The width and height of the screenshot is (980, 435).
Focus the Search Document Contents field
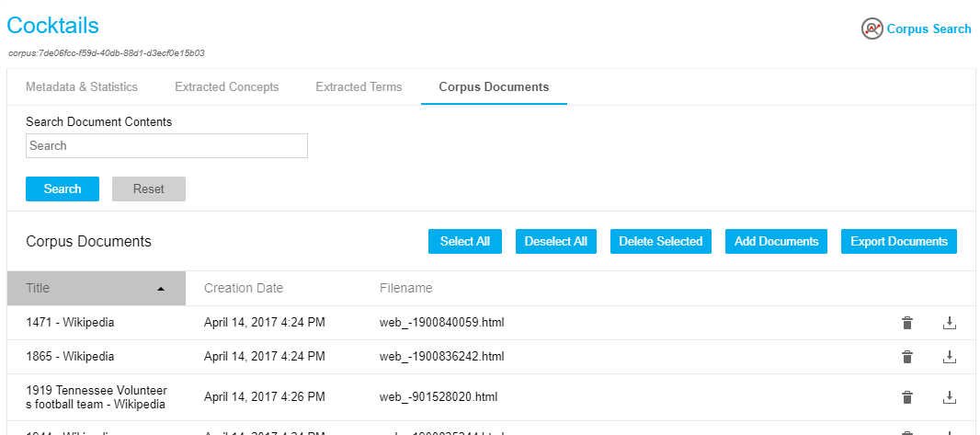click(x=166, y=146)
